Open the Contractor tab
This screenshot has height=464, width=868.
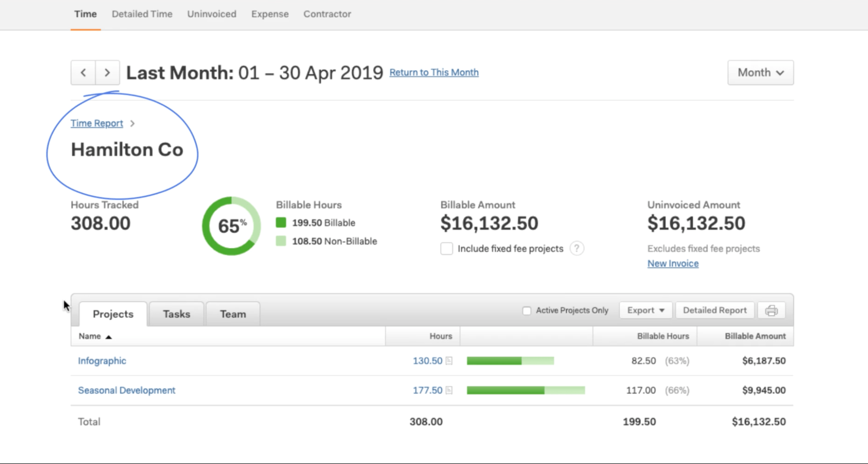(327, 14)
